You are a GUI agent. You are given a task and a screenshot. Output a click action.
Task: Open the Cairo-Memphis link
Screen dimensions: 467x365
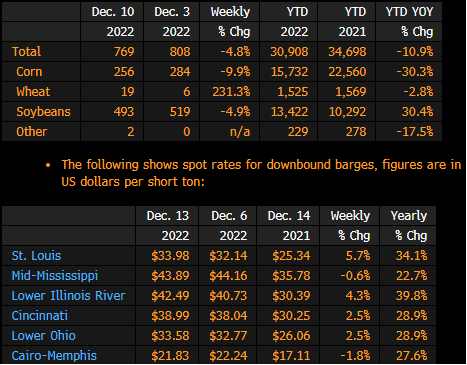point(54,356)
